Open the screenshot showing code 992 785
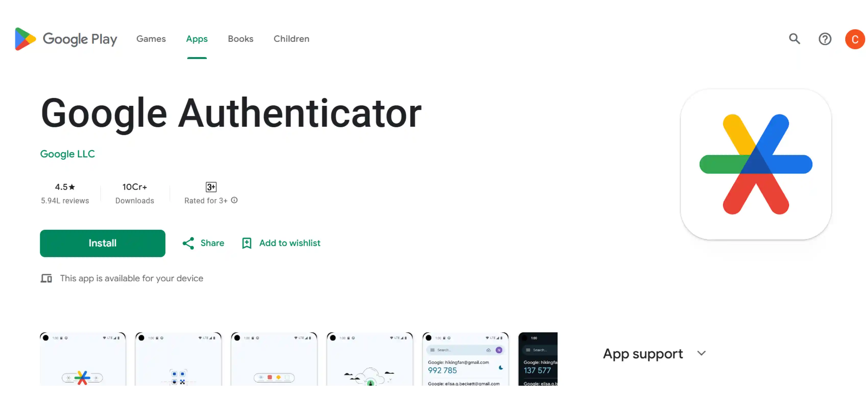 pos(465,359)
